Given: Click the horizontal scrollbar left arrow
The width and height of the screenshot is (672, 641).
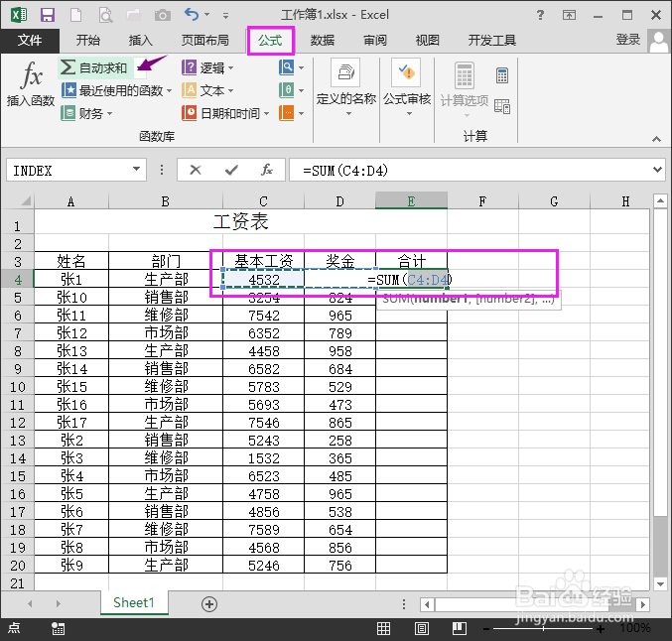Looking at the screenshot, I should click(x=427, y=604).
